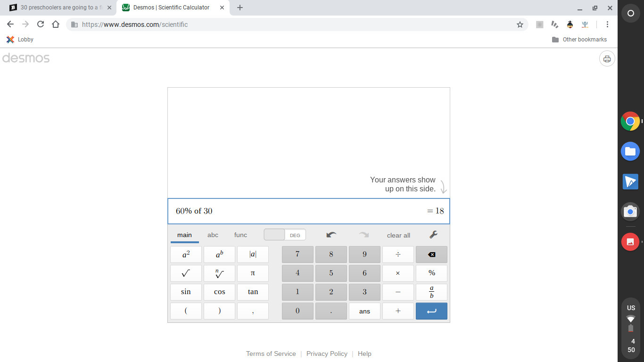
Task: Click the address bar URL field
Action: point(297,25)
